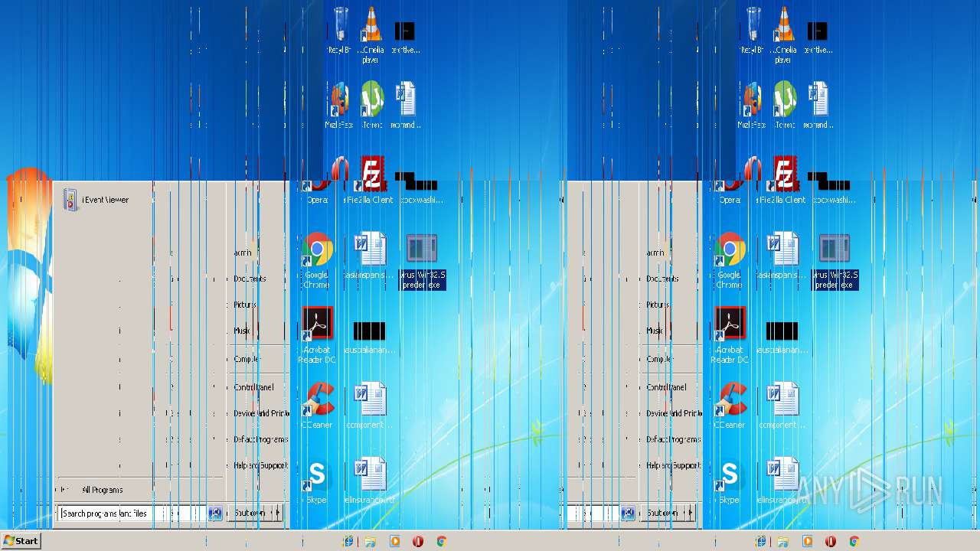The image size is (980, 551).
Task: Select FileZilla Client icon in right desktop copy
Action: tap(784, 181)
